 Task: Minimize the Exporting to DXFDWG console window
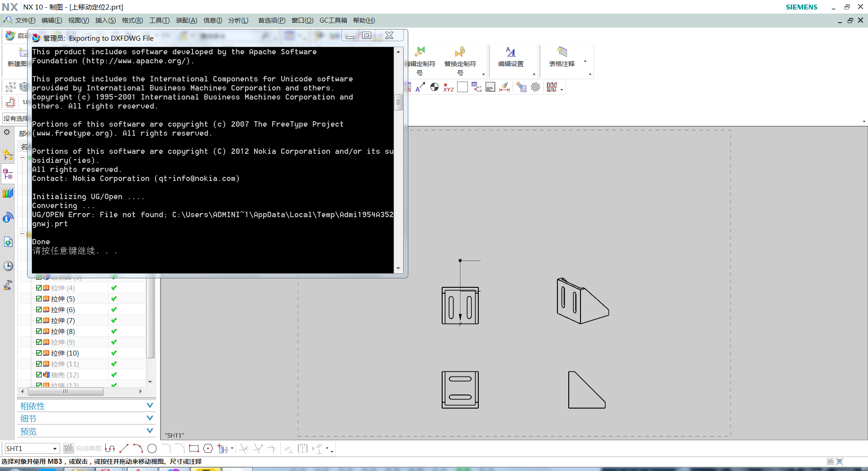(350, 36)
